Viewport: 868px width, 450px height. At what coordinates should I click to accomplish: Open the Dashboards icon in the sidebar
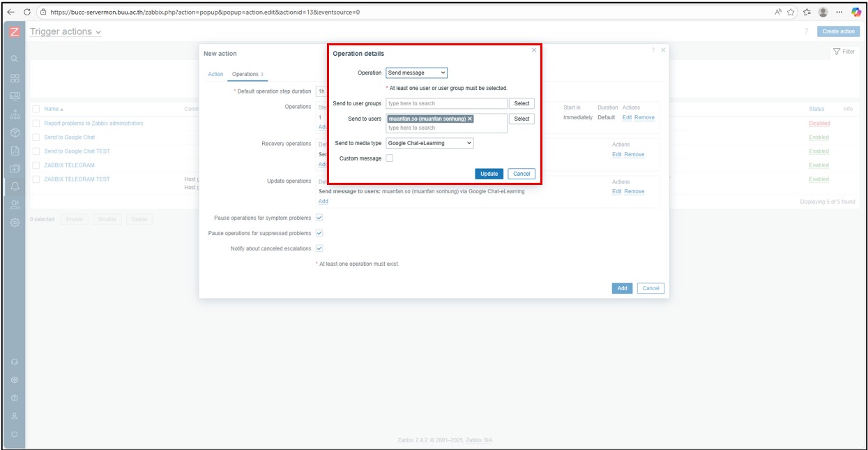click(15, 77)
